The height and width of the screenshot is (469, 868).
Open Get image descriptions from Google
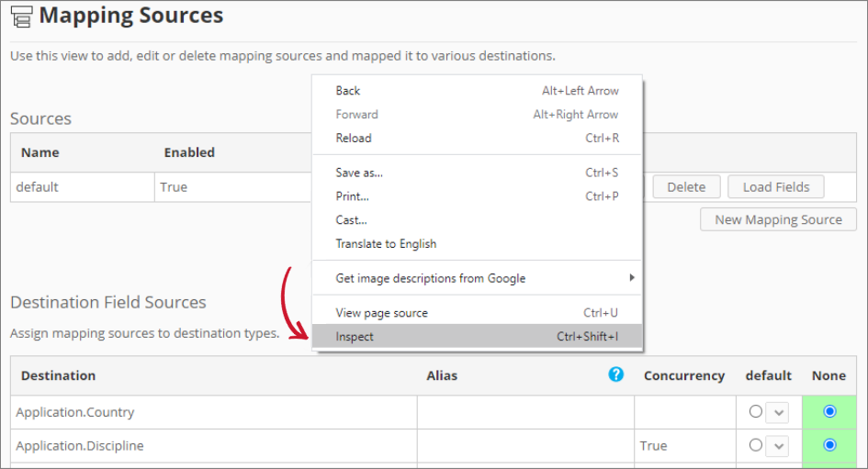(477, 278)
